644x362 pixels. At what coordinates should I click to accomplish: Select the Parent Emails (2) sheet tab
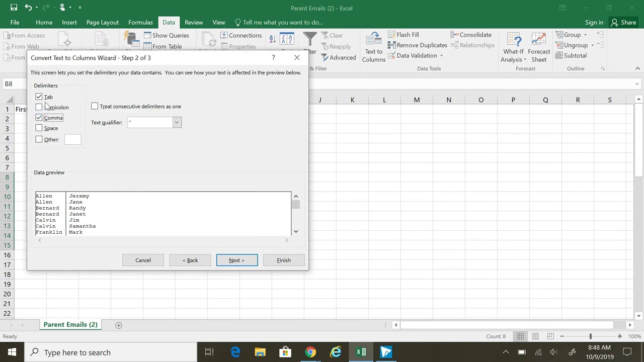pos(70,325)
